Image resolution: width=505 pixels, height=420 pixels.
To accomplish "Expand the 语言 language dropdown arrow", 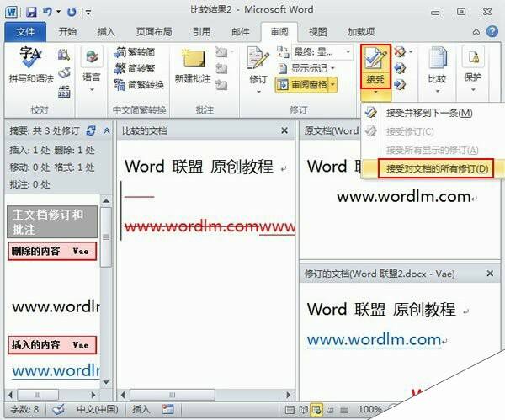I will (x=92, y=90).
